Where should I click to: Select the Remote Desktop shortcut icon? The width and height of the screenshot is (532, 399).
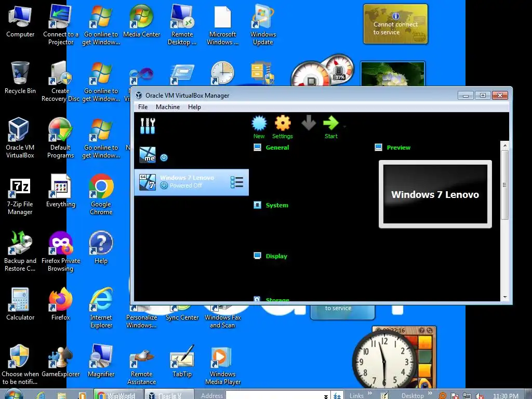pos(182,24)
